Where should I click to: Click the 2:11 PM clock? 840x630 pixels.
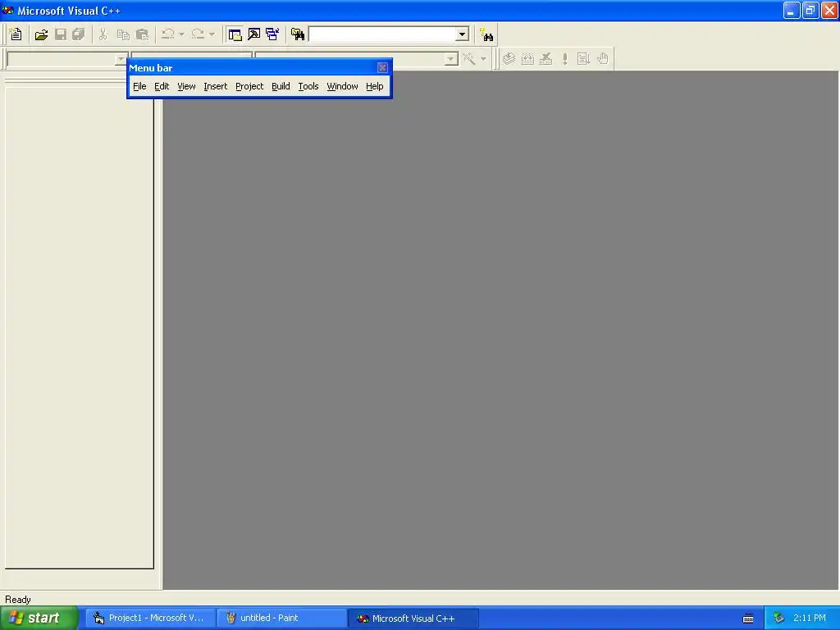point(810,618)
